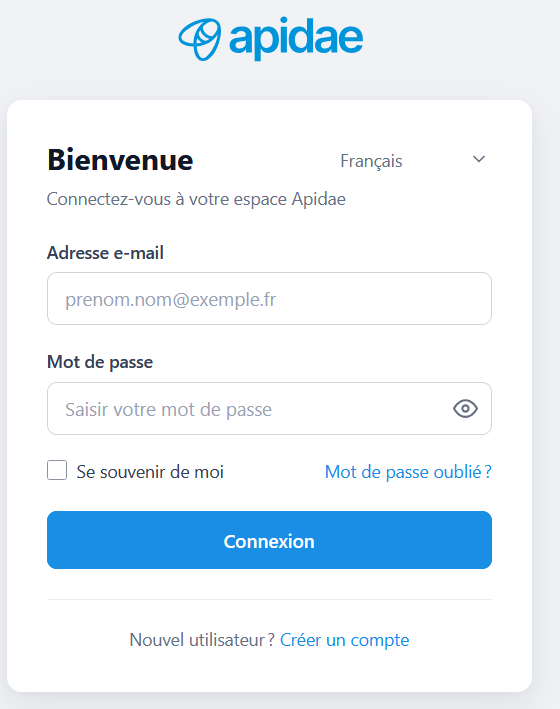Click the Adresse e-mail field label

(x=105, y=253)
